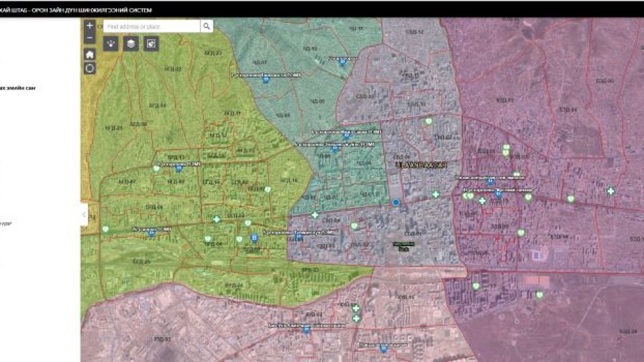Click the БГД-22 district label
The image size is (644, 362).
tap(173, 68)
